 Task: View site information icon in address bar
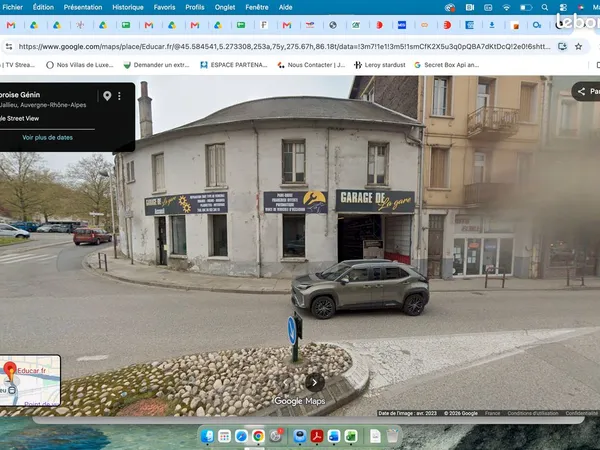(9, 46)
